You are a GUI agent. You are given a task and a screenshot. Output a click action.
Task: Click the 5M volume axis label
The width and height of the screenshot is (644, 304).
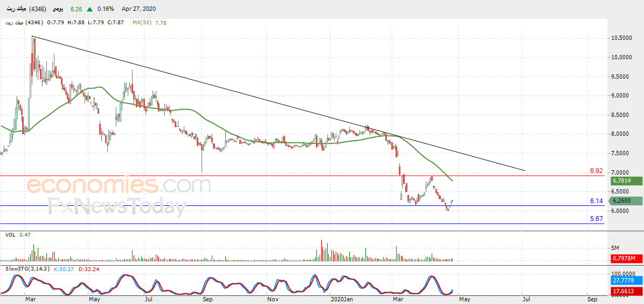(615, 248)
